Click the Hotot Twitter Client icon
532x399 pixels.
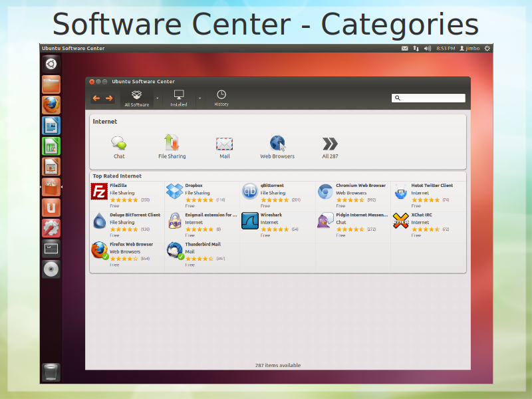(401, 192)
